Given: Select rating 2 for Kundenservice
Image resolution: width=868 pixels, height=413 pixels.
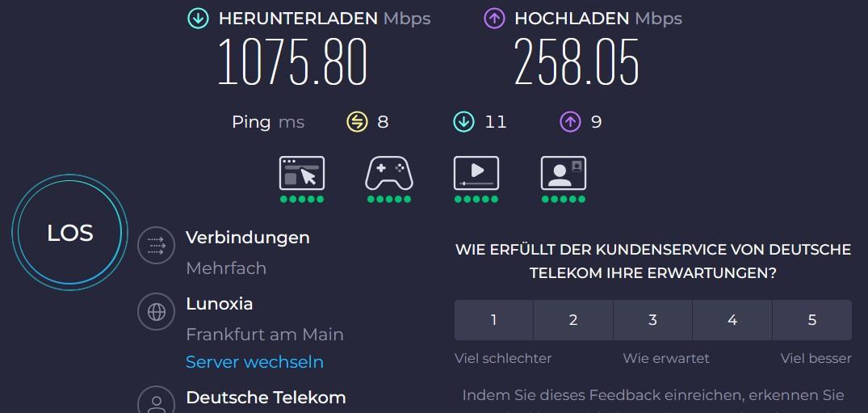Looking at the screenshot, I should point(573,320).
